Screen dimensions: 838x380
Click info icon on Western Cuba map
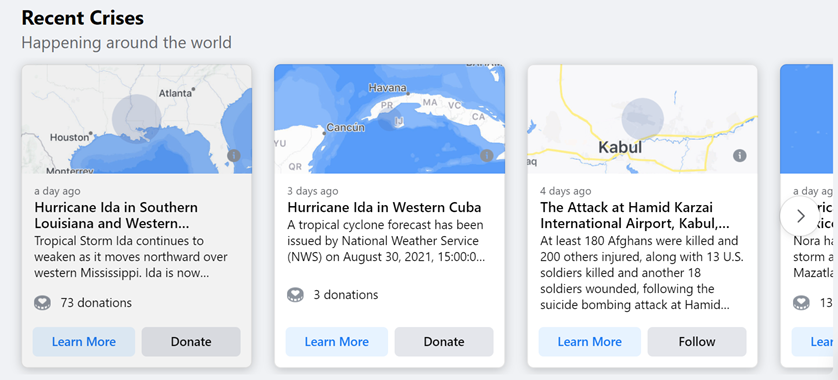(486, 156)
